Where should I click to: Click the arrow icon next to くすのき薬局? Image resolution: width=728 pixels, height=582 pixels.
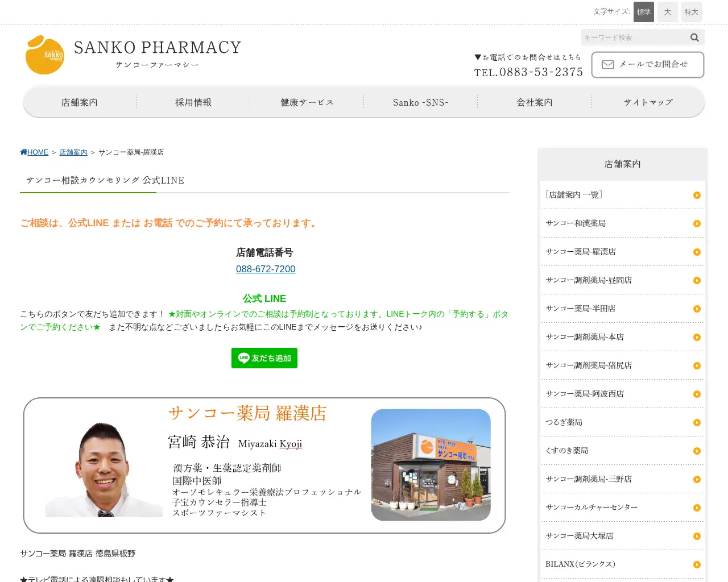[x=697, y=451]
